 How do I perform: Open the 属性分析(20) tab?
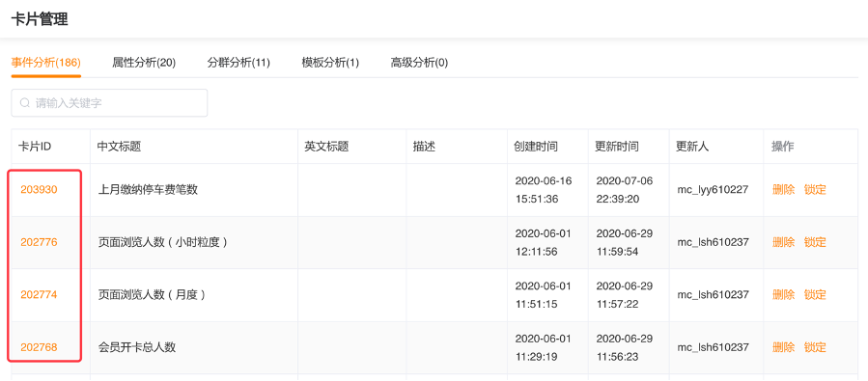[144, 63]
